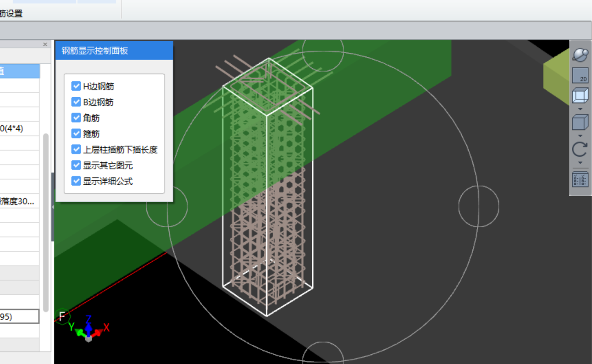Toggle 显示其它图元 checkbox
Screen dimensions: 592x364
click(x=76, y=165)
